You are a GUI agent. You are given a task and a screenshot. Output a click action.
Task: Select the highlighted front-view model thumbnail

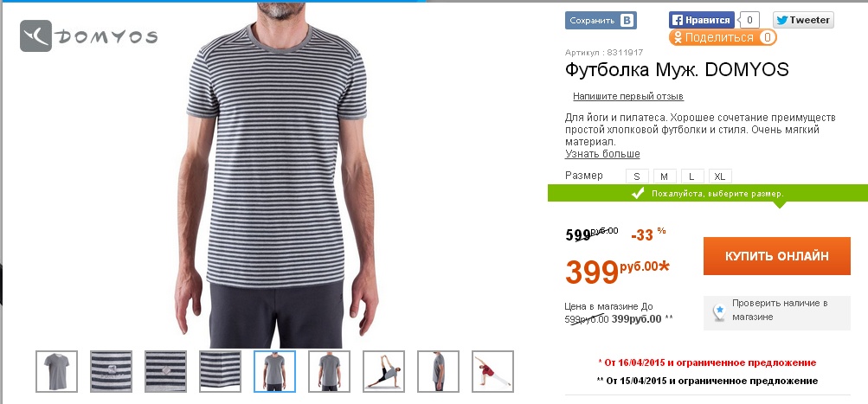tap(274, 371)
